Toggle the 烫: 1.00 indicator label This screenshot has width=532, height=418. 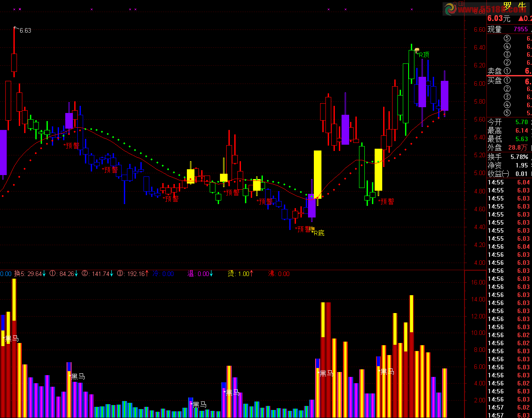(x=241, y=274)
